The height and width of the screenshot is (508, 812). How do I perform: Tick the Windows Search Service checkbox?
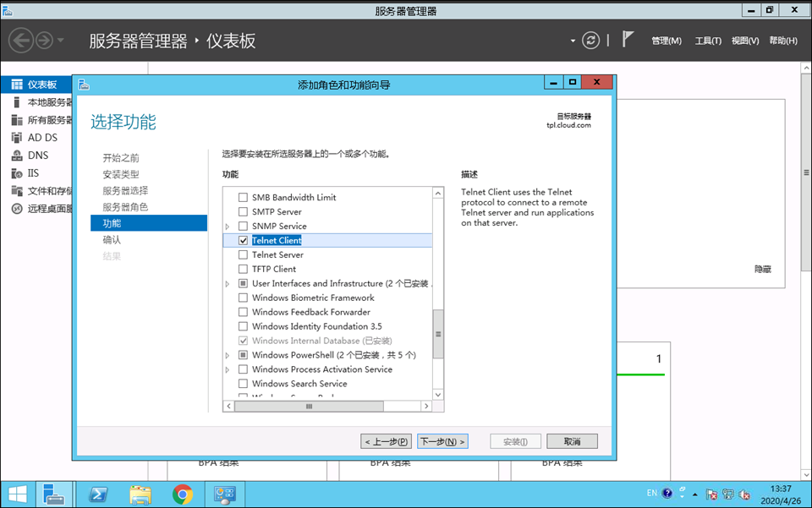(244, 384)
